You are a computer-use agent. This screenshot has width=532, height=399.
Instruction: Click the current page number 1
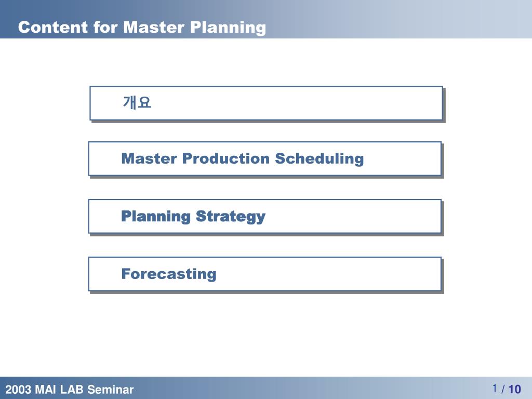point(495,388)
